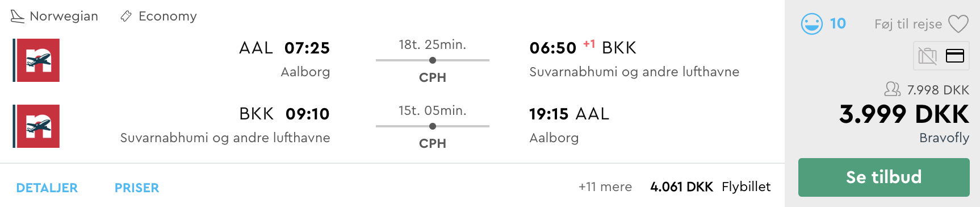Screen dimensions: 980x207
Task: Click the blue smiley rating icon
Action: pyautogui.click(x=812, y=24)
